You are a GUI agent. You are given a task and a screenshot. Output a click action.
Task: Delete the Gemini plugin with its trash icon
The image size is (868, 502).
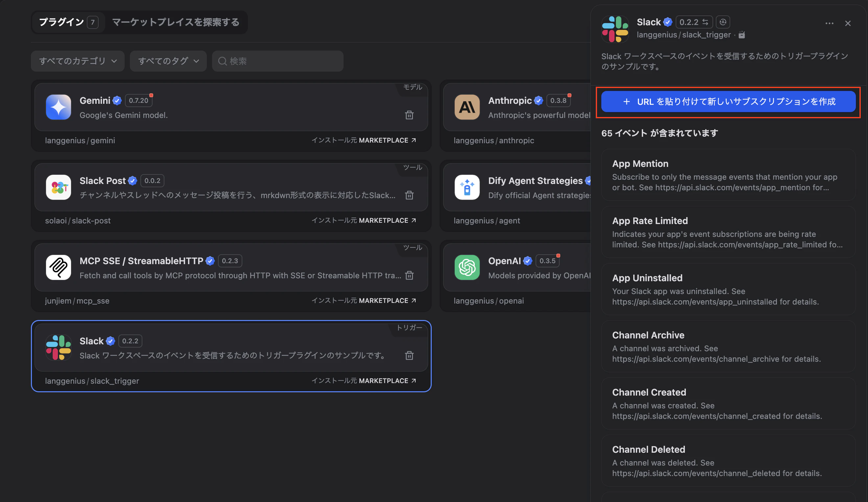pos(409,115)
